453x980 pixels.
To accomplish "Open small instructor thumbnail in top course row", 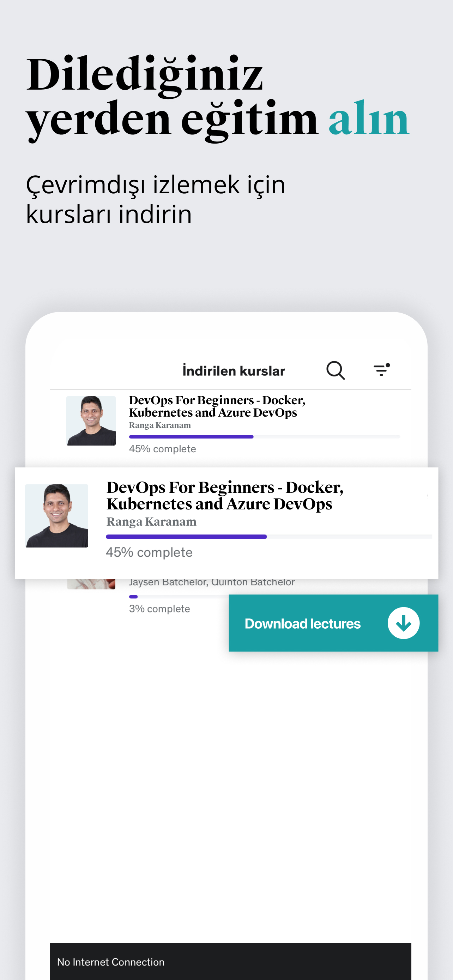I will point(91,421).
